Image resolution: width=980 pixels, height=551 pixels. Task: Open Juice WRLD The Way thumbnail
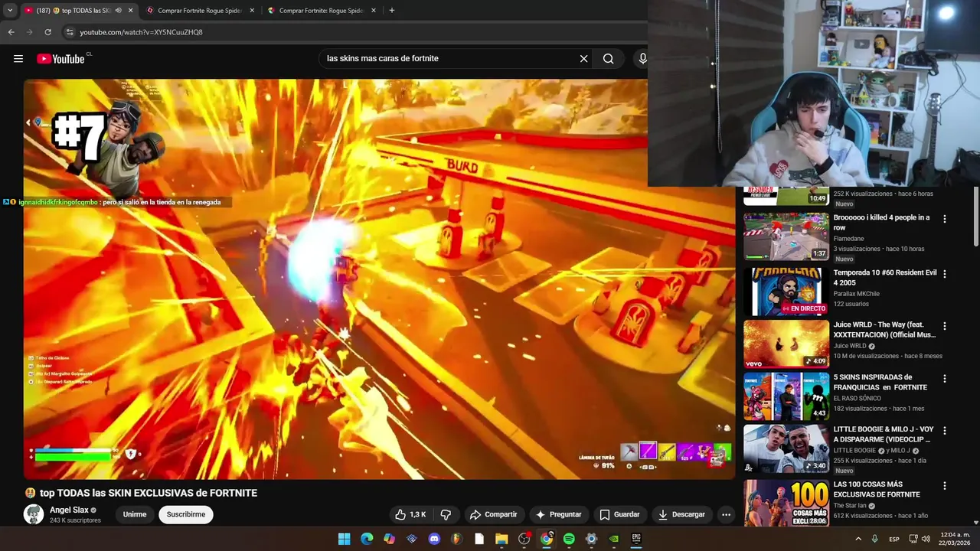(x=786, y=344)
